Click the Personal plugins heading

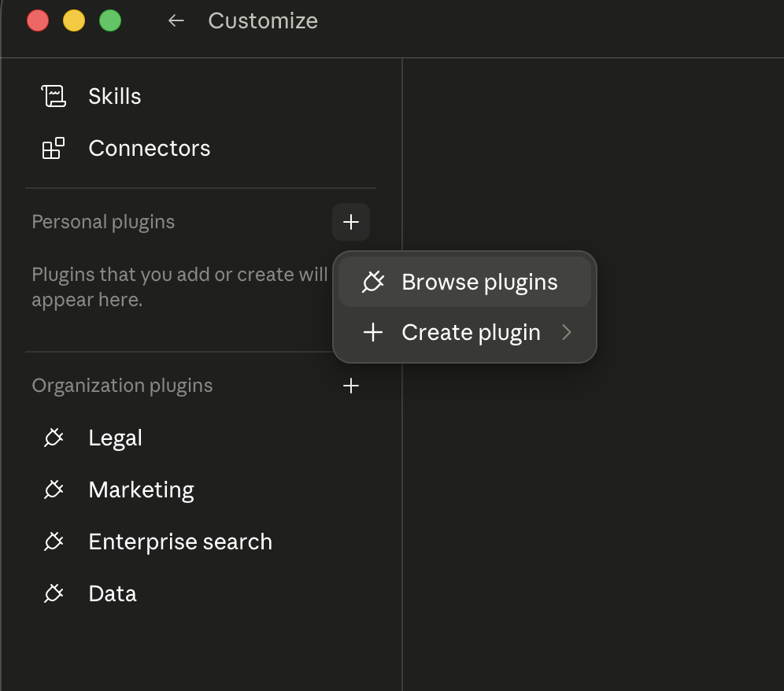click(x=103, y=222)
